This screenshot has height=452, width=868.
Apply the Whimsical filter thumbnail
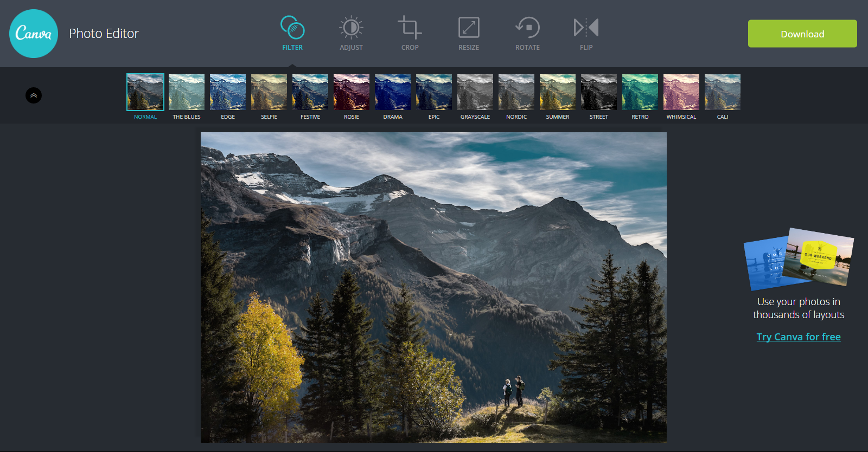click(681, 92)
